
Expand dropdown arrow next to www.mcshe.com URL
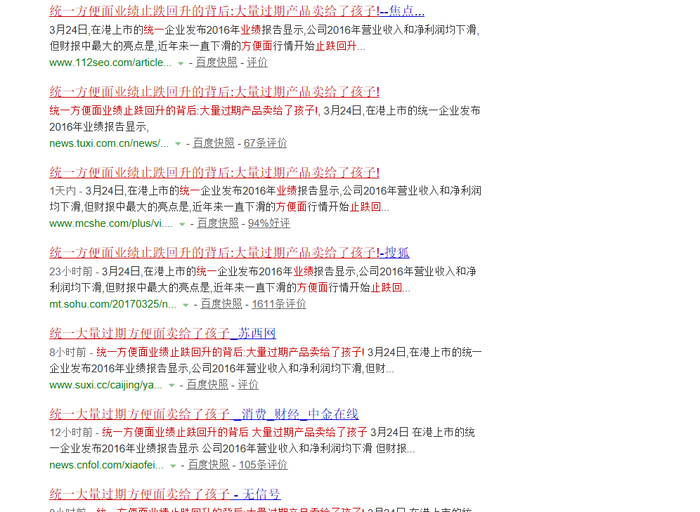(x=182, y=224)
